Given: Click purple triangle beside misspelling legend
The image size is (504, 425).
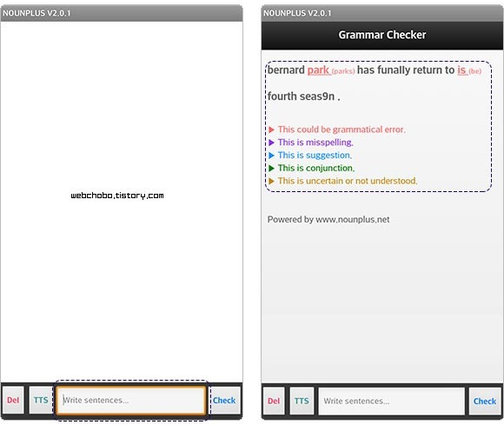Looking at the screenshot, I should [x=271, y=143].
